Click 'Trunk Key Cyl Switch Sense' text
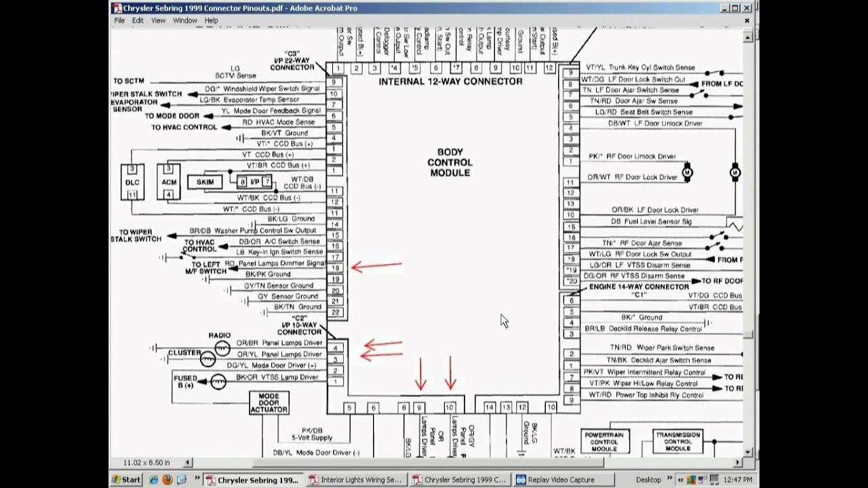This screenshot has height=488, width=868. click(x=652, y=68)
